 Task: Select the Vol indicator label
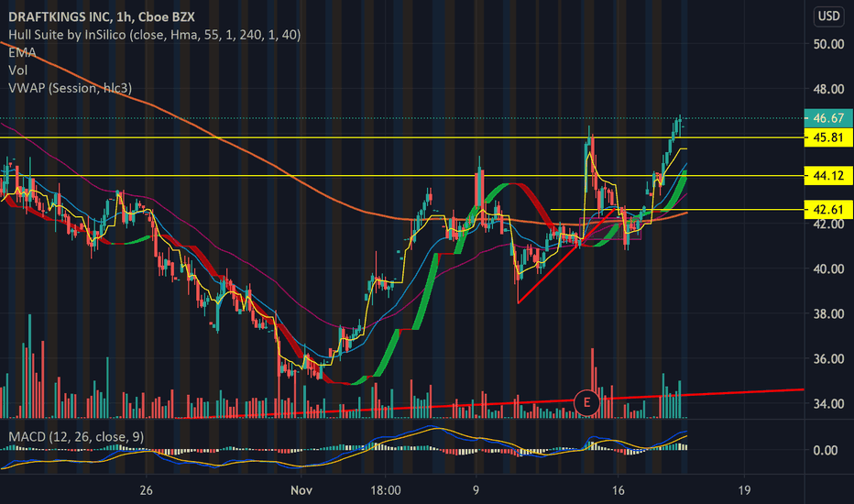pos(17,71)
